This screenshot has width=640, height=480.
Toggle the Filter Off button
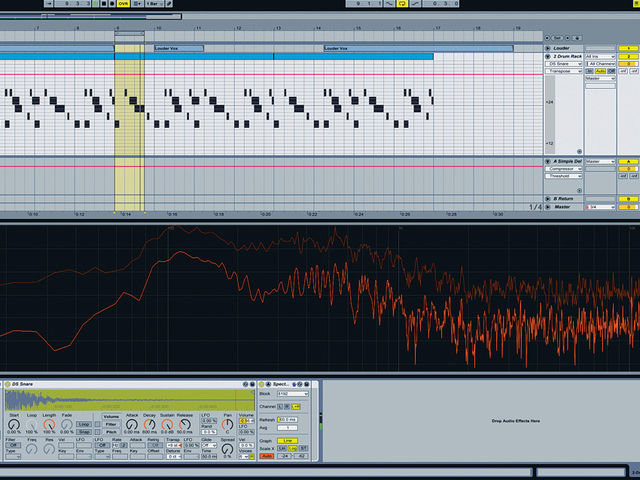[13, 445]
